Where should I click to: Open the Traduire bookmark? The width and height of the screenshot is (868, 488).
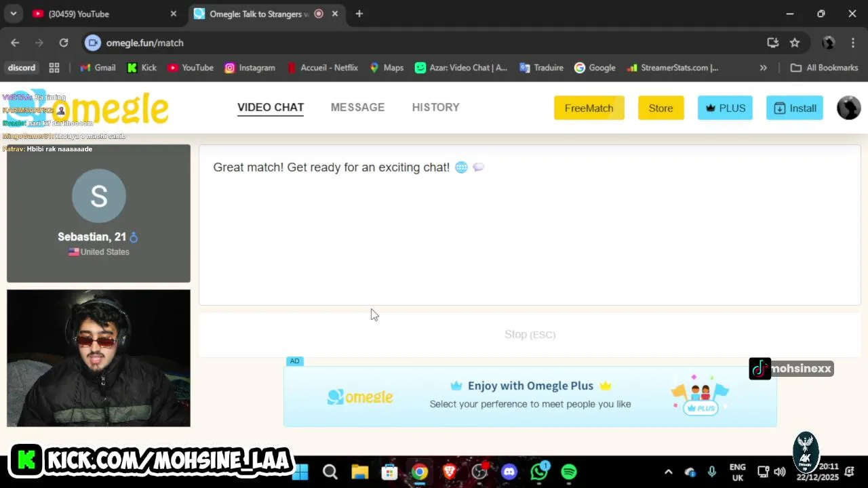click(541, 68)
